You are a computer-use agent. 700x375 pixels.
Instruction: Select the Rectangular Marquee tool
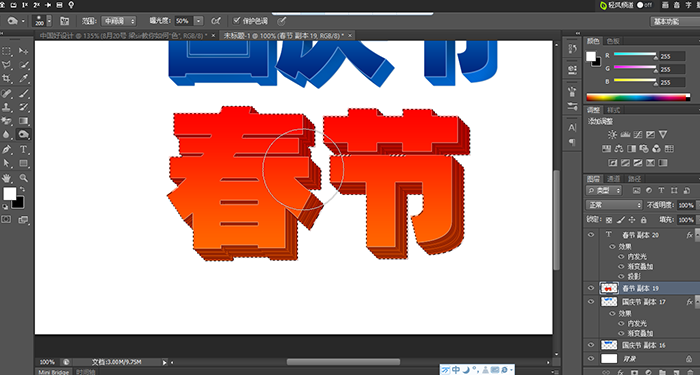7,51
